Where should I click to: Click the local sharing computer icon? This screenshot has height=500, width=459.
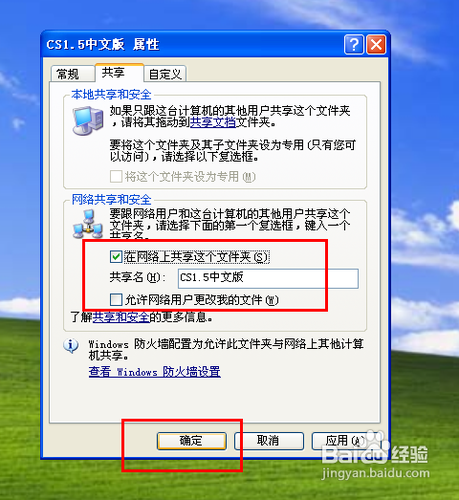pos(88,121)
